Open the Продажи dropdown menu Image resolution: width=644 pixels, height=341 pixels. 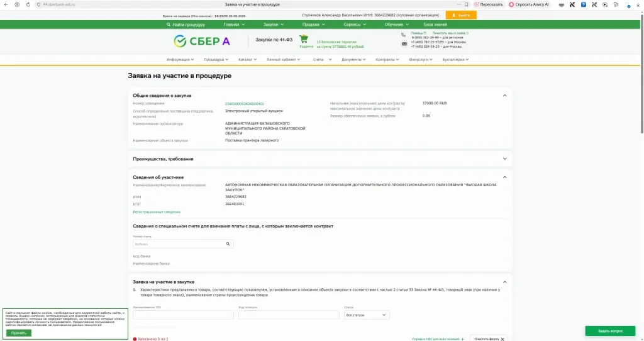313,25
